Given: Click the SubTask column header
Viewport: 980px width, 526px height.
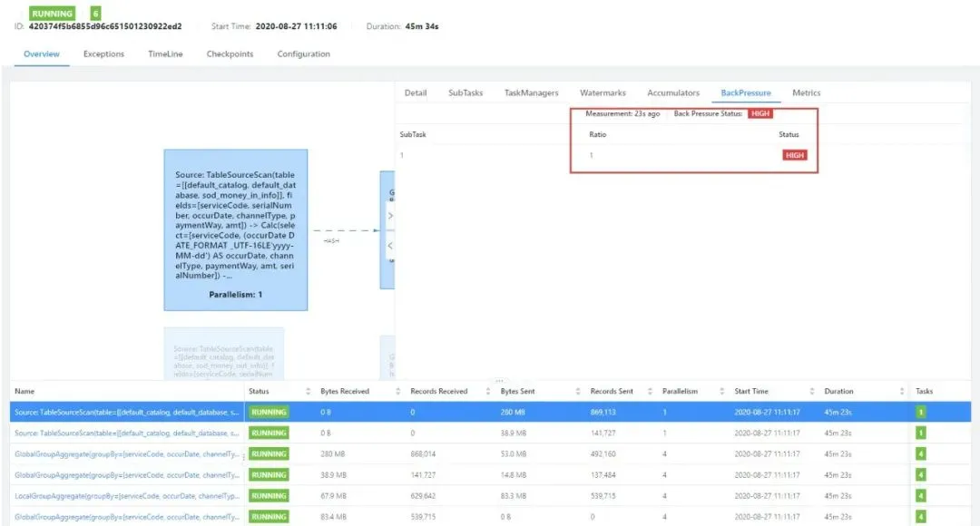Looking at the screenshot, I should pyautogui.click(x=413, y=134).
